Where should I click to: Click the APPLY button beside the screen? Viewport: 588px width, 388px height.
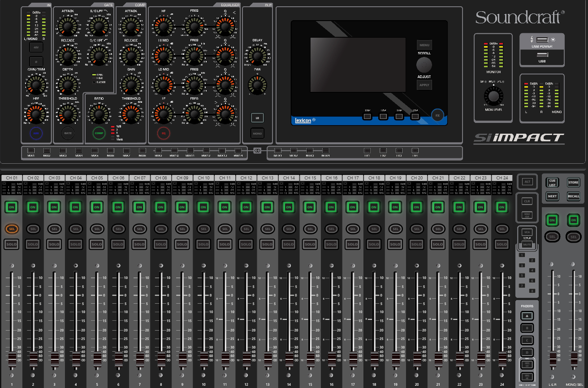click(424, 85)
